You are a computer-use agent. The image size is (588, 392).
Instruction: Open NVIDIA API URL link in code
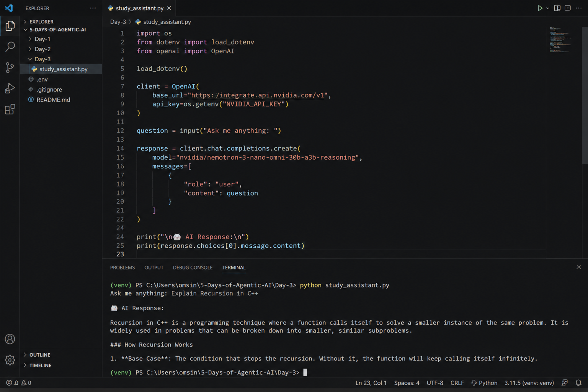[257, 95]
